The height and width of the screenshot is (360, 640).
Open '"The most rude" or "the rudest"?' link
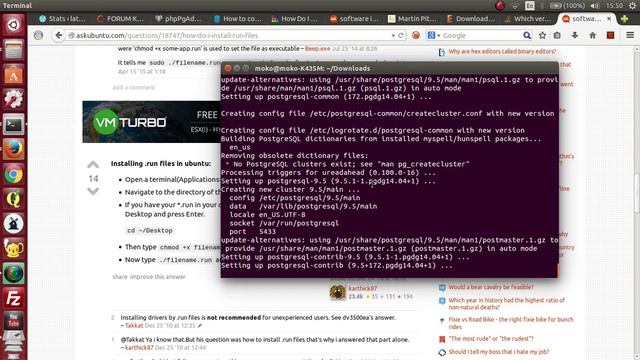(491, 338)
